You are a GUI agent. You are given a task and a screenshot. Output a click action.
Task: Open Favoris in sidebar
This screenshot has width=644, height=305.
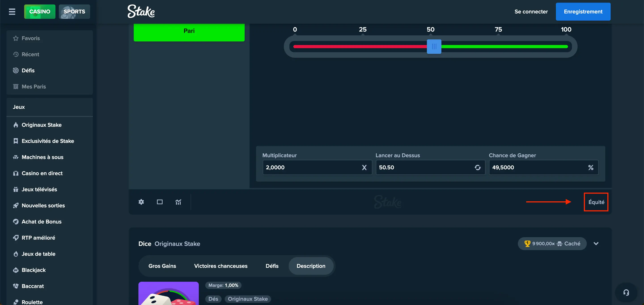point(49,38)
